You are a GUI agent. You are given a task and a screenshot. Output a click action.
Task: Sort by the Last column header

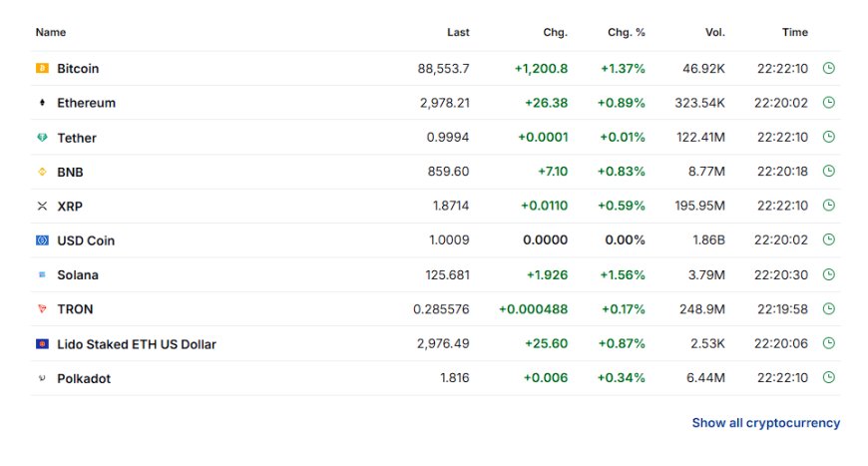click(x=458, y=32)
